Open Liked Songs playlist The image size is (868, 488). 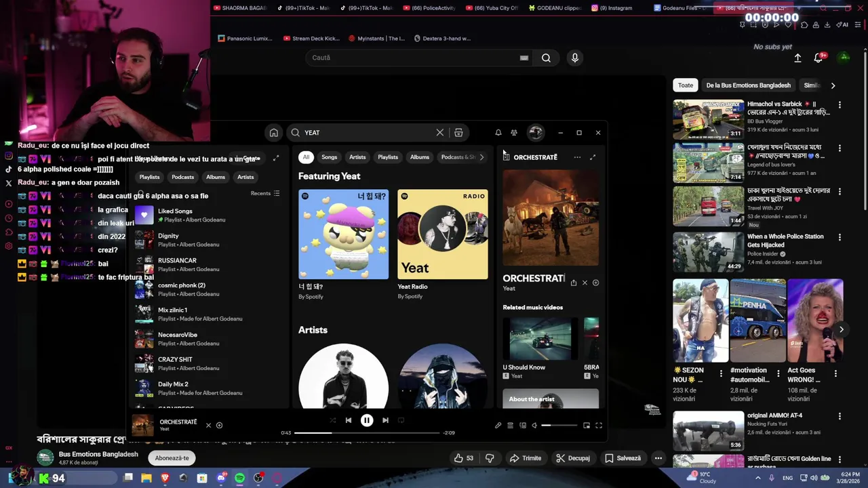pos(207,216)
